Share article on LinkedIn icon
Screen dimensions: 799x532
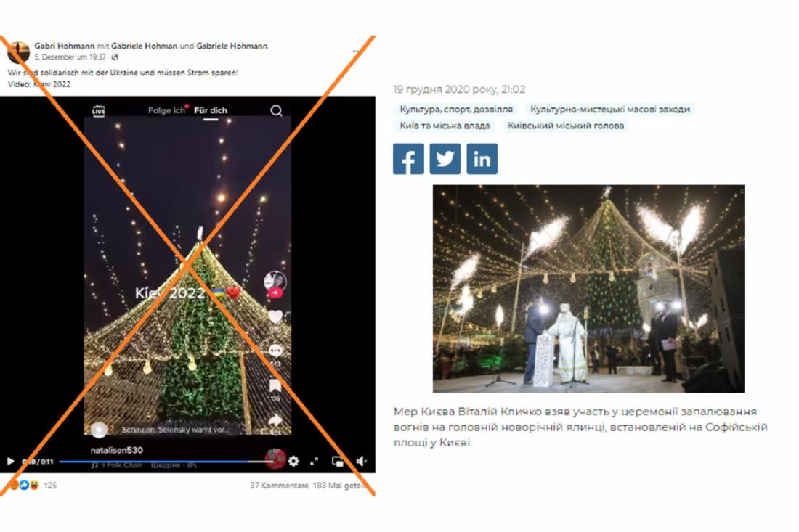(x=482, y=159)
